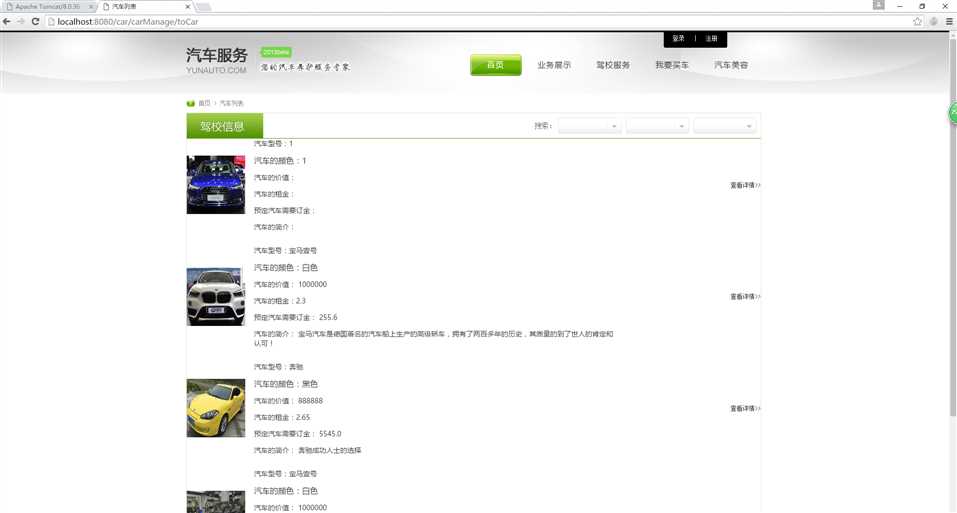The image size is (957, 513).
Task: Click the 汽车的颜色：1 text
Action: coord(280,160)
